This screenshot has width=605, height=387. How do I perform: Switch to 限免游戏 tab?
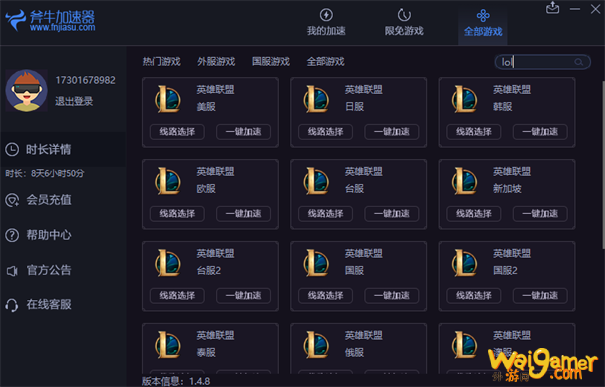(404, 23)
